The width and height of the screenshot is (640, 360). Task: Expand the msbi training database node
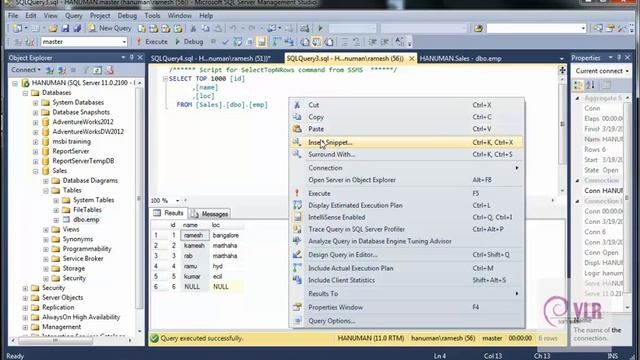click(36, 142)
